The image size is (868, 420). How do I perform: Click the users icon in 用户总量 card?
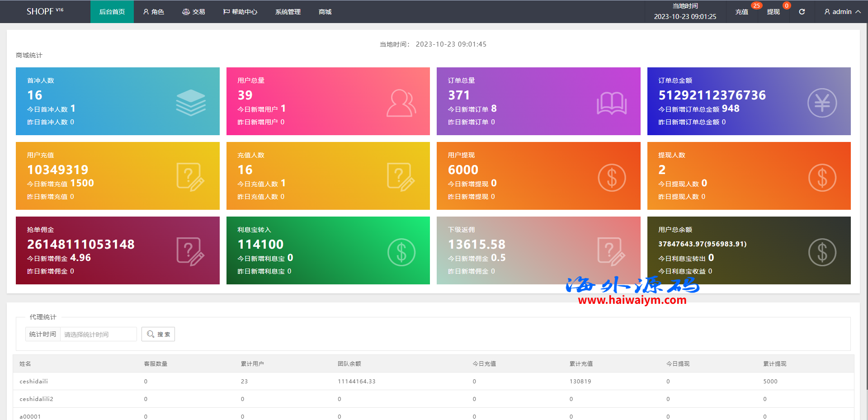coord(401,103)
